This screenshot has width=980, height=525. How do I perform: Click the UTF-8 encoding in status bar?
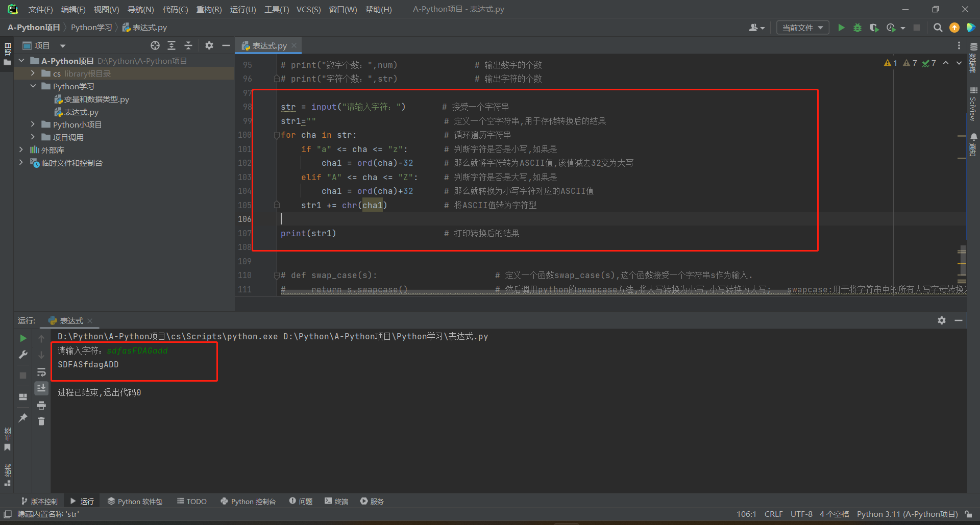coord(801,514)
